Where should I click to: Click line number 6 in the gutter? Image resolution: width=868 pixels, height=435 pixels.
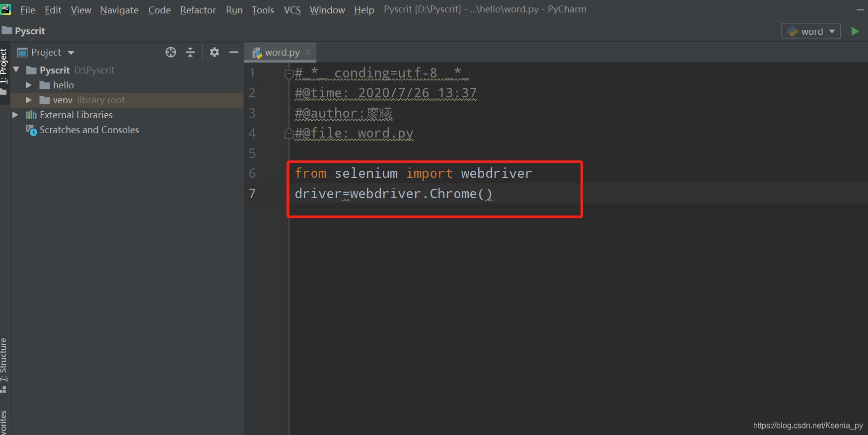(x=252, y=173)
